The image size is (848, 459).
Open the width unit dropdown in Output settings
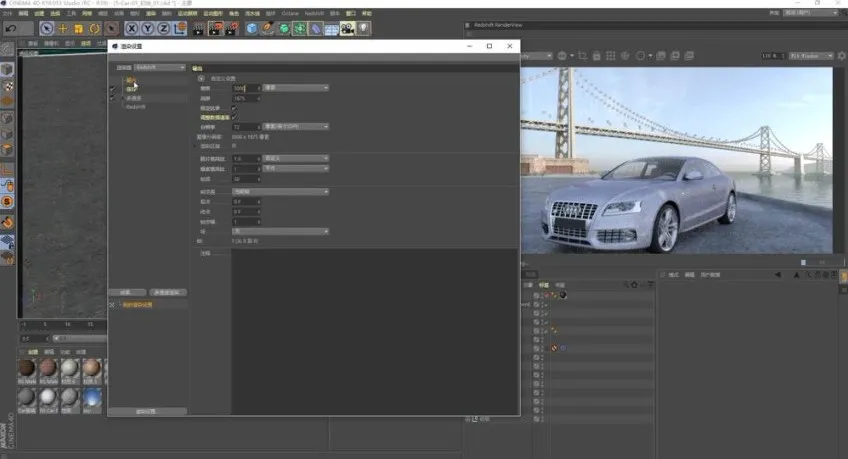point(296,88)
